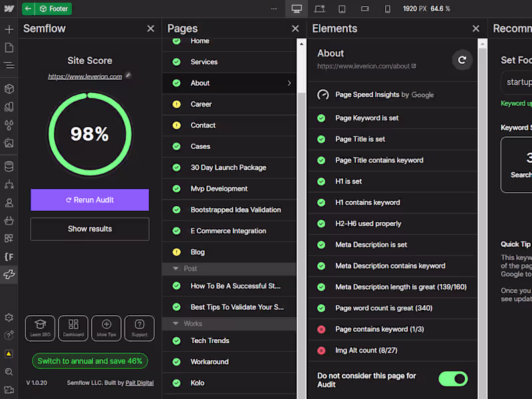Open the Components cube icon

[x=9, y=88]
